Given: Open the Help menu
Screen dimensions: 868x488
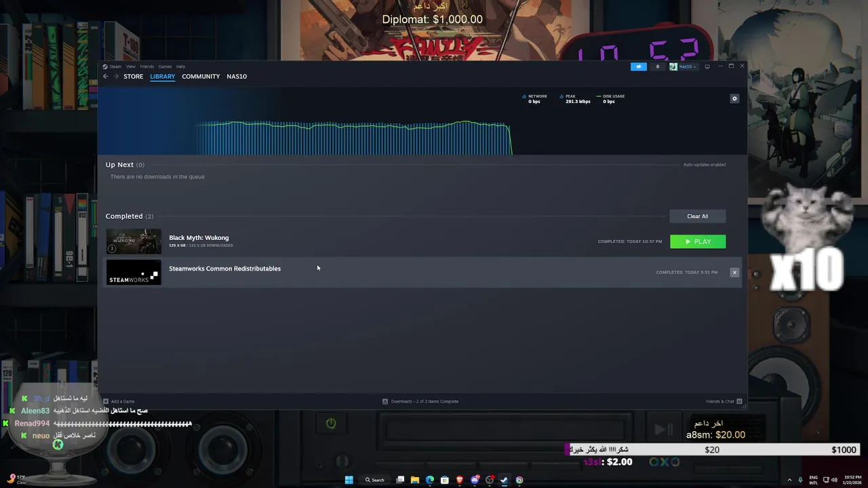Looking at the screenshot, I should (x=180, y=66).
